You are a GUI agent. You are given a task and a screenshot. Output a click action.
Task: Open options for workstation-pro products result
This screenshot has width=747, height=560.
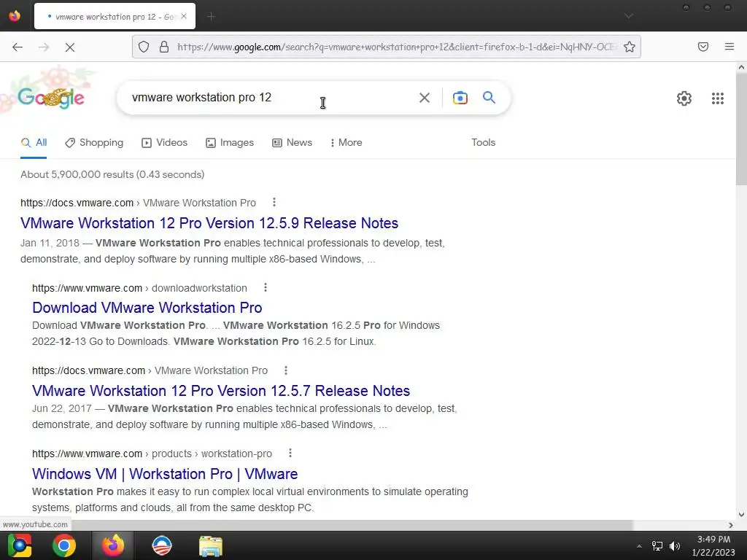pyautogui.click(x=290, y=453)
